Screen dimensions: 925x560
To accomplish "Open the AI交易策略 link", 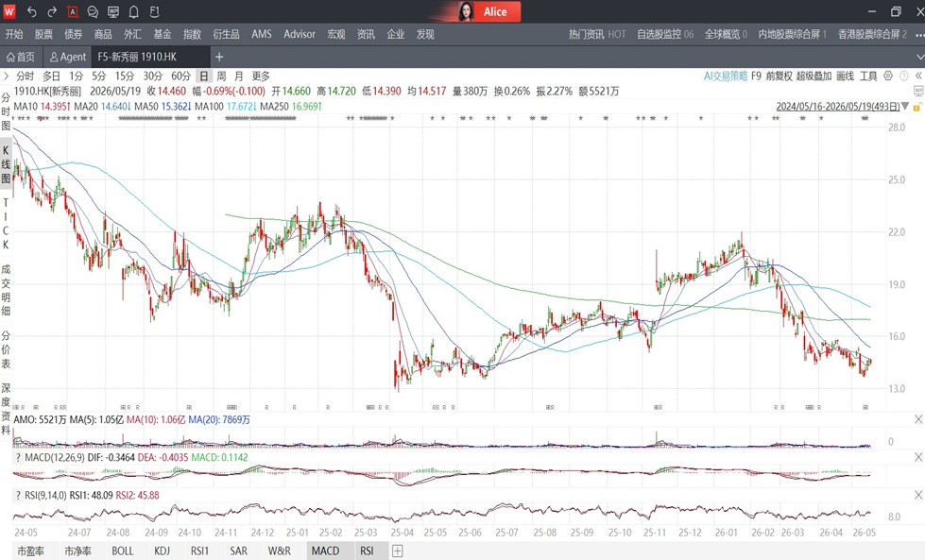I will tap(726, 76).
